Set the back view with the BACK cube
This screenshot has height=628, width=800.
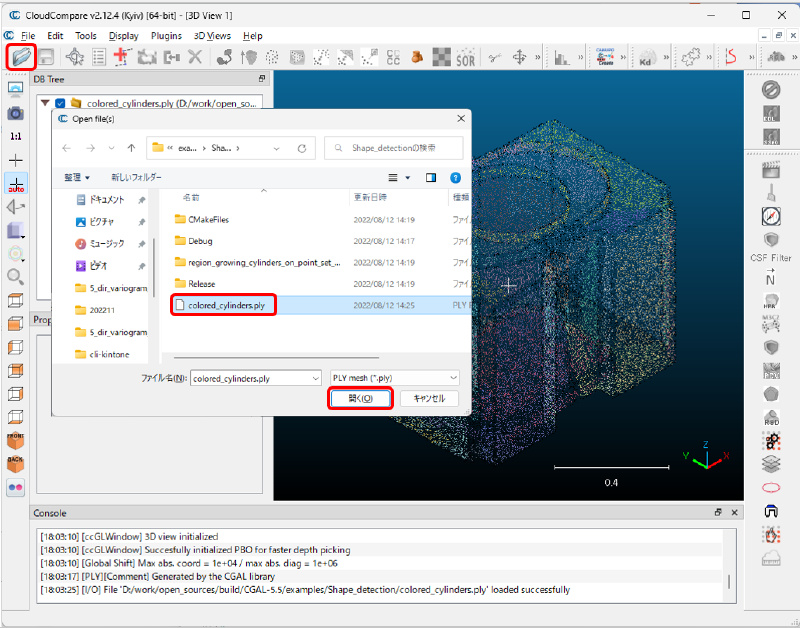click(x=15, y=463)
